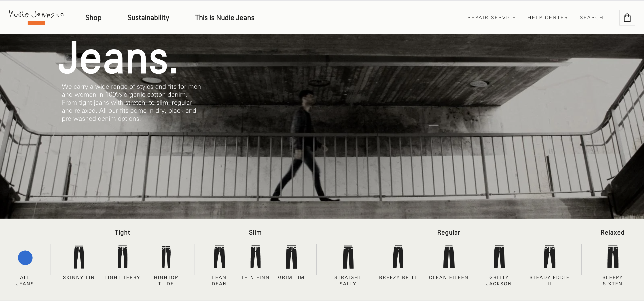This screenshot has width=644, height=301.
Task: Choose the Clean Eileen jeans icon
Action: [x=449, y=257]
